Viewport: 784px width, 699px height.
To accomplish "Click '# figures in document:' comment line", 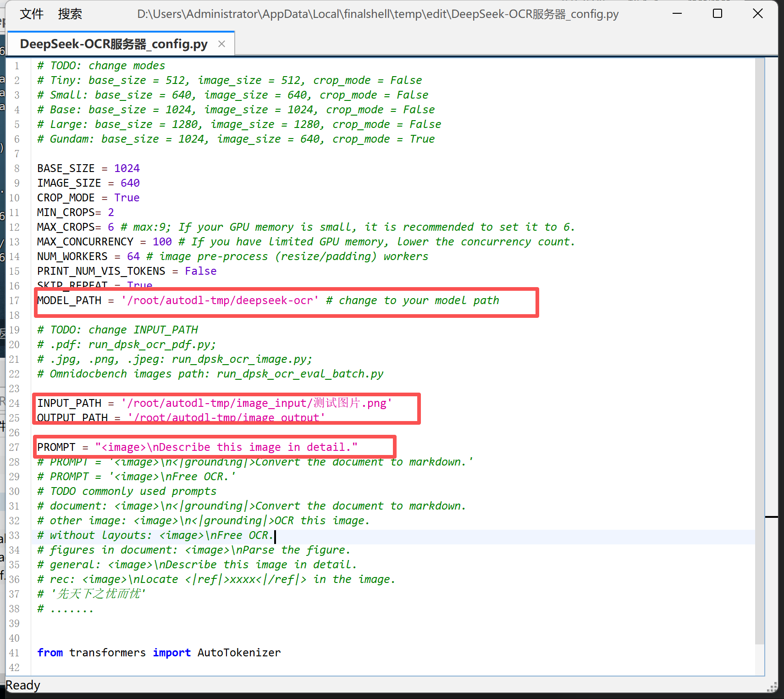I will click(194, 550).
